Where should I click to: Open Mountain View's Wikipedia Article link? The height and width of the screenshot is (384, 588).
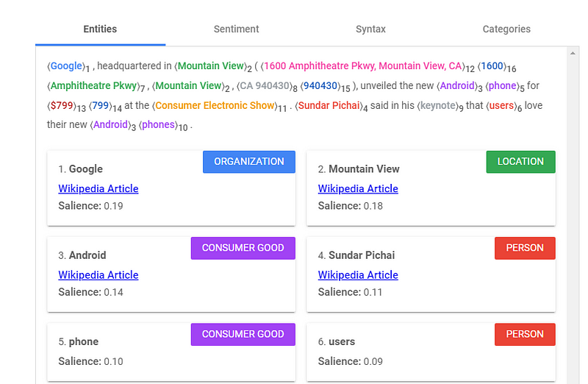(358, 188)
